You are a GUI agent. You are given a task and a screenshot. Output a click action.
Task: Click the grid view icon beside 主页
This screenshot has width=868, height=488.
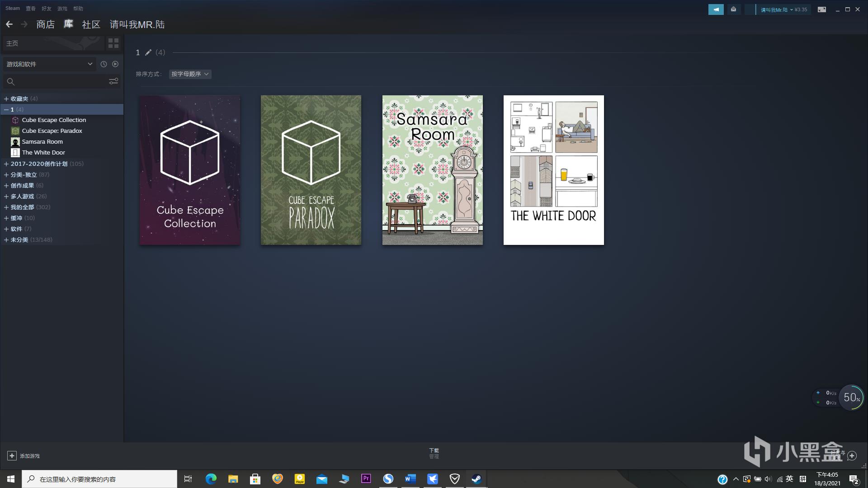(x=113, y=43)
